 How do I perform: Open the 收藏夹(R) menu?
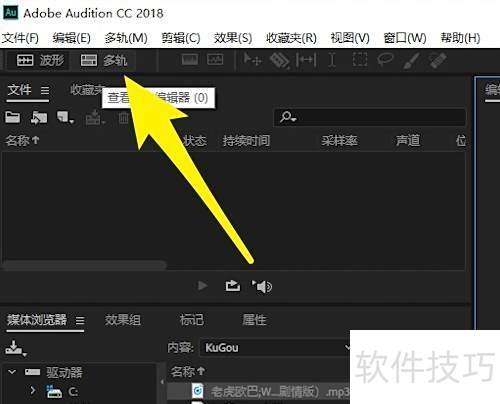[x=291, y=38]
